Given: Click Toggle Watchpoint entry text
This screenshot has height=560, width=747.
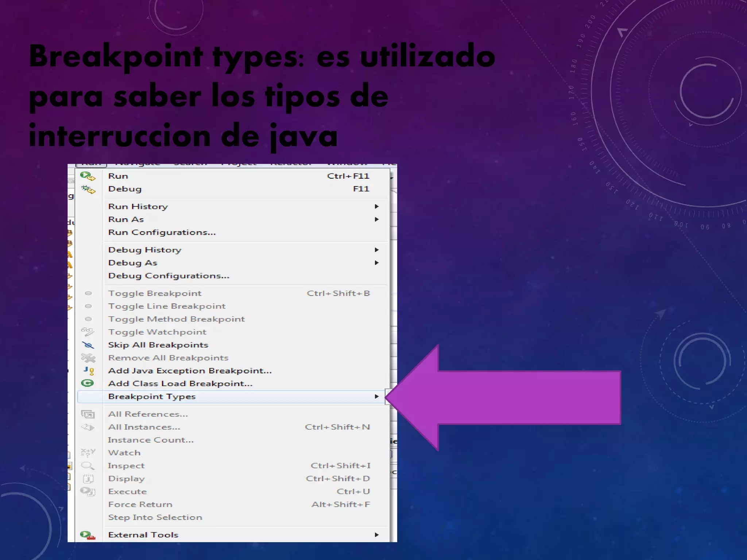Looking at the screenshot, I should point(157,332).
